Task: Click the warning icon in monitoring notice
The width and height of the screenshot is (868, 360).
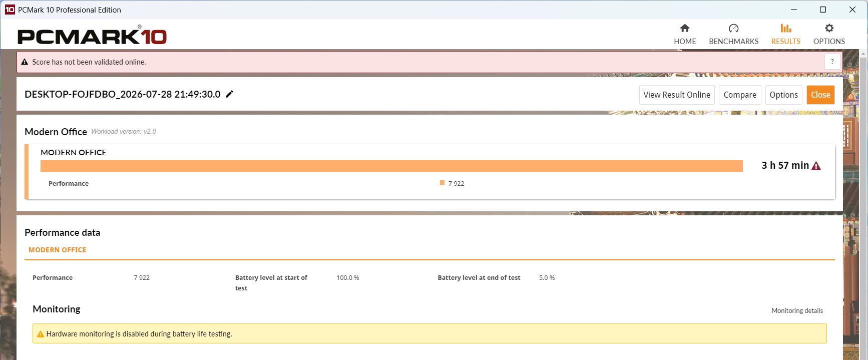Action: [41, 334]
